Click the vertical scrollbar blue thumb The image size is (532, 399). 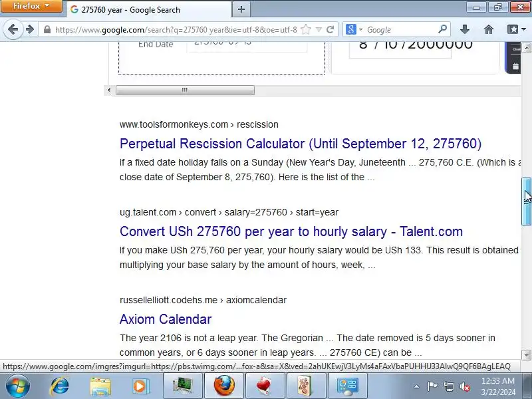click(x=526, y=201)
